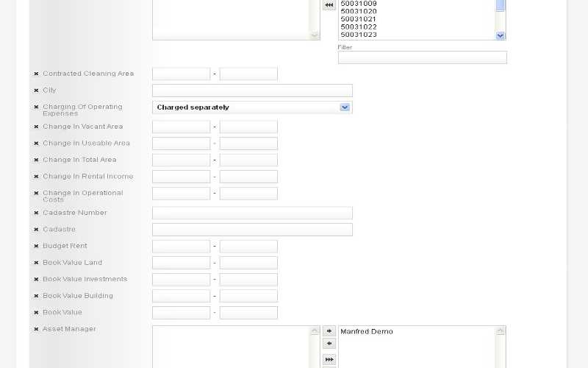Screen dimensions: 588x368
Task: Remove the Charging Of Operating Expenses row
Action: [36, 107]
